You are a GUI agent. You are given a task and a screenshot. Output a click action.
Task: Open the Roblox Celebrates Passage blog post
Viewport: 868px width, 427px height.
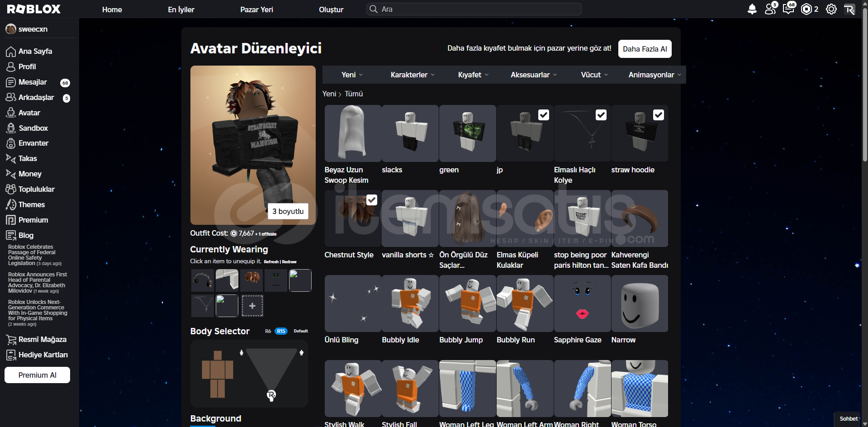click(x=34, y=255)
